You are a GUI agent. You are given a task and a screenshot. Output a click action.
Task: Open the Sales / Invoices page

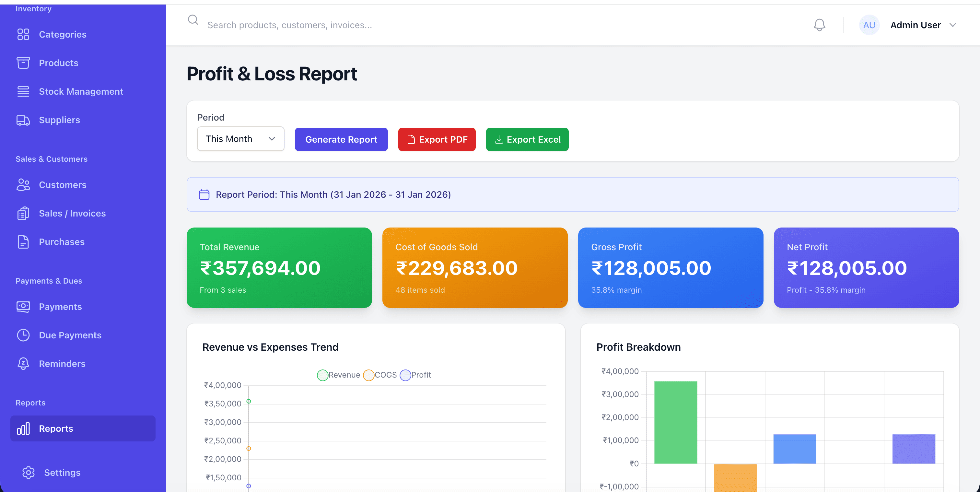[x=72, y=214]
